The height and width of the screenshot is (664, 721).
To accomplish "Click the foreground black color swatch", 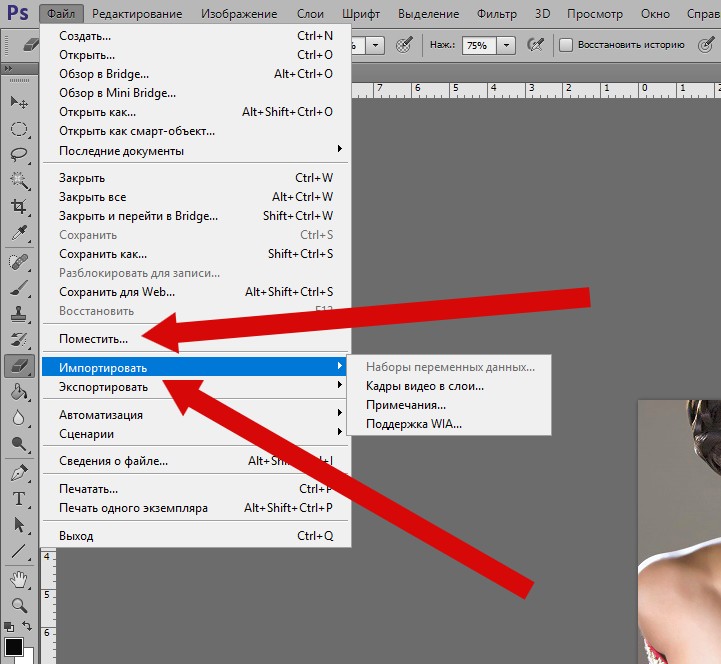I will coord(14,647).
